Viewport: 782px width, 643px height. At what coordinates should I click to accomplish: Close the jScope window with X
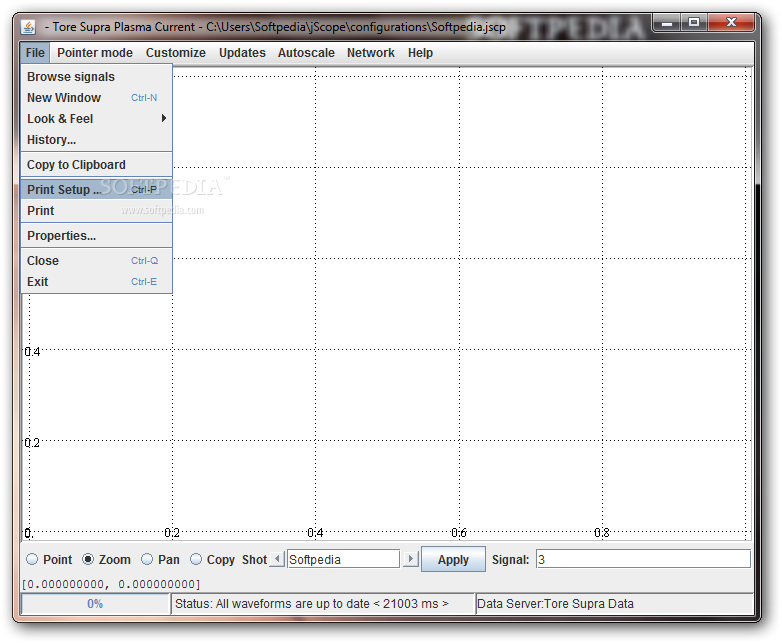tap(731, 22)
